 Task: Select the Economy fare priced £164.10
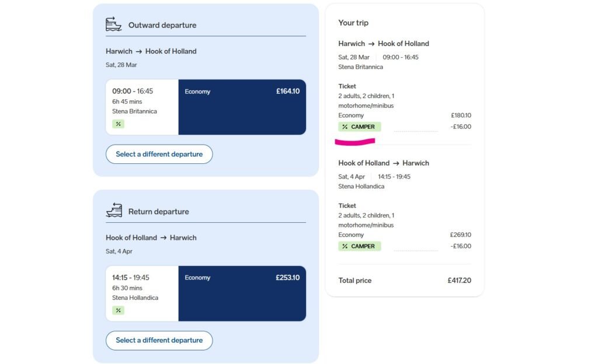tap(242, 107)
